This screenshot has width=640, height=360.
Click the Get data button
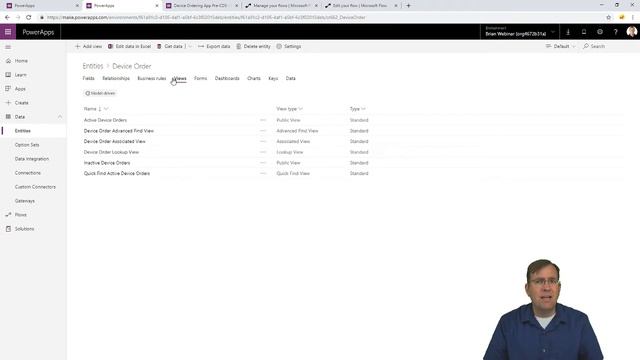[x=170, y=47]
